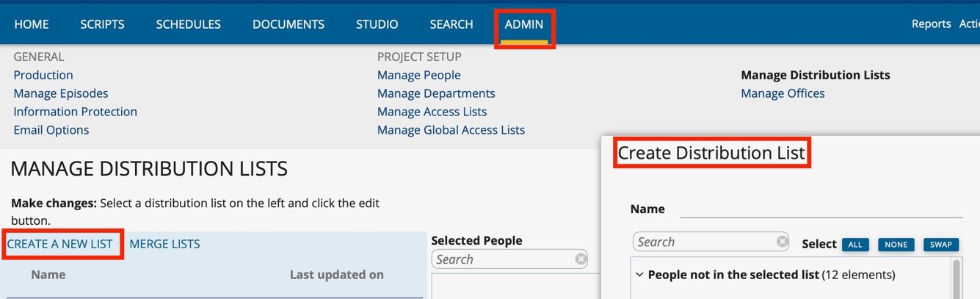Open Email Options
980x299 pixels.
(x=51, y=130)
